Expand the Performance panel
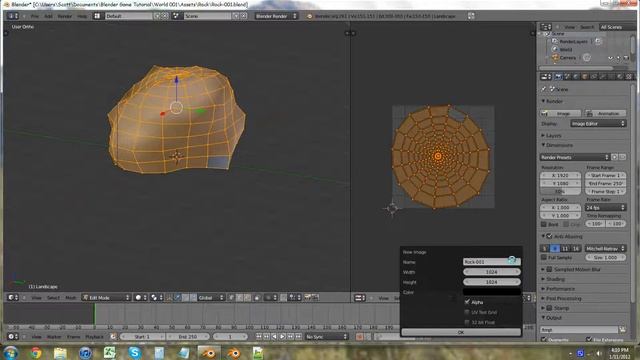Screen dimensions: 640x360 click(558, 289)
